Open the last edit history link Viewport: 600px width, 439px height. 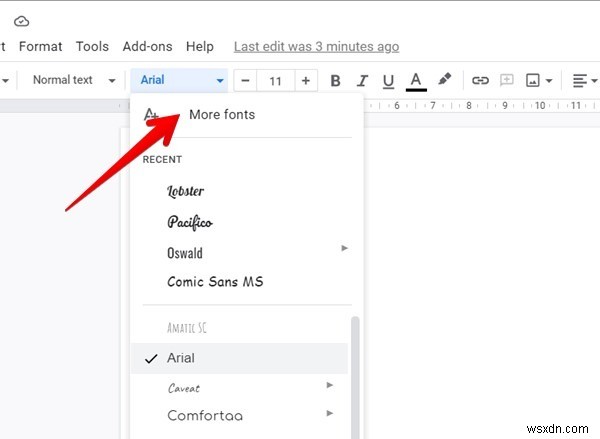click(316, 47)
